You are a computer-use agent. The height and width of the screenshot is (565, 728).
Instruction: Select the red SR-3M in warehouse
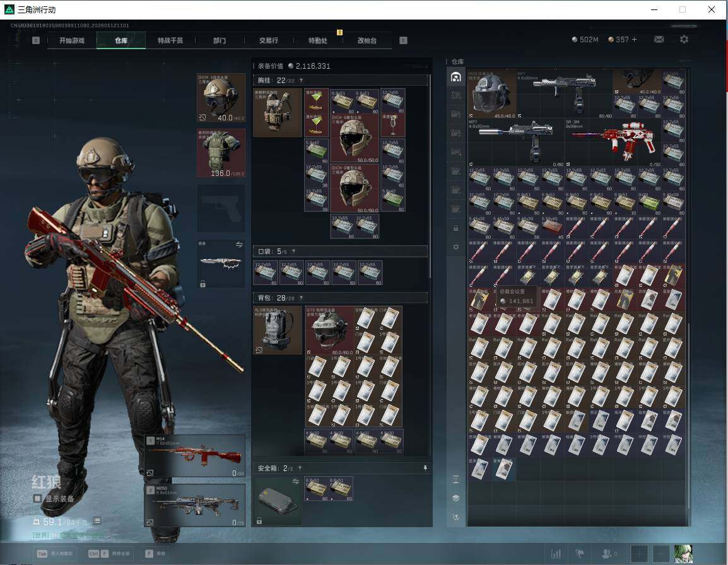(613, 142)
